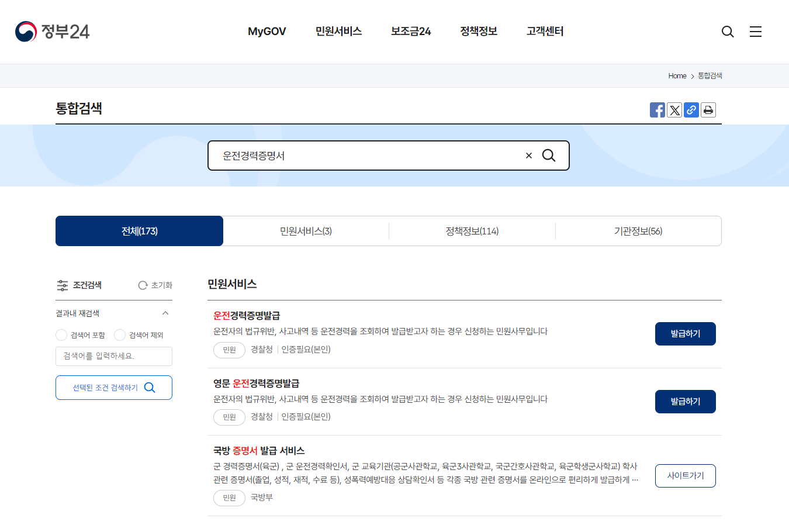Click the magnifier on 선택된 조건 검색하기 button
Screen dimensions: 789x532
click(150, 387)
